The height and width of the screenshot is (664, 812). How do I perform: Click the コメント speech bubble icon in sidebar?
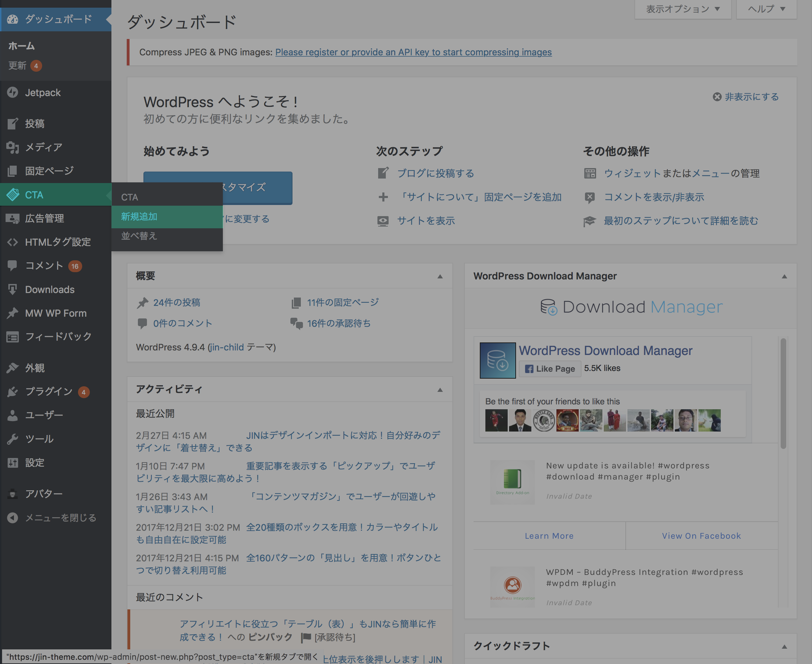[13, 266]
